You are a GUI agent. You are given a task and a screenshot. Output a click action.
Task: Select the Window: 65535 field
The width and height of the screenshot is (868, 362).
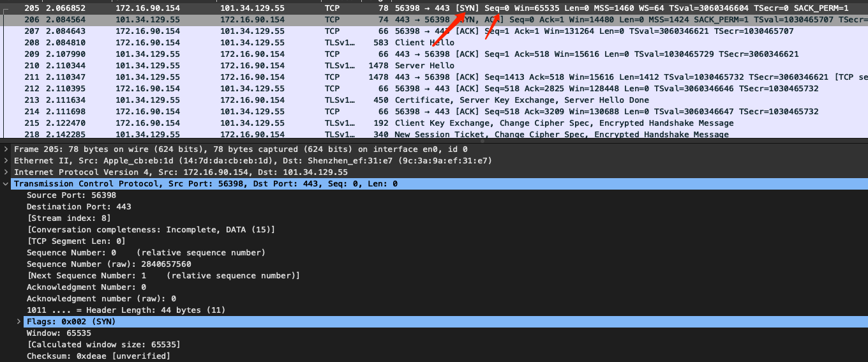click(x=59, y=333)
